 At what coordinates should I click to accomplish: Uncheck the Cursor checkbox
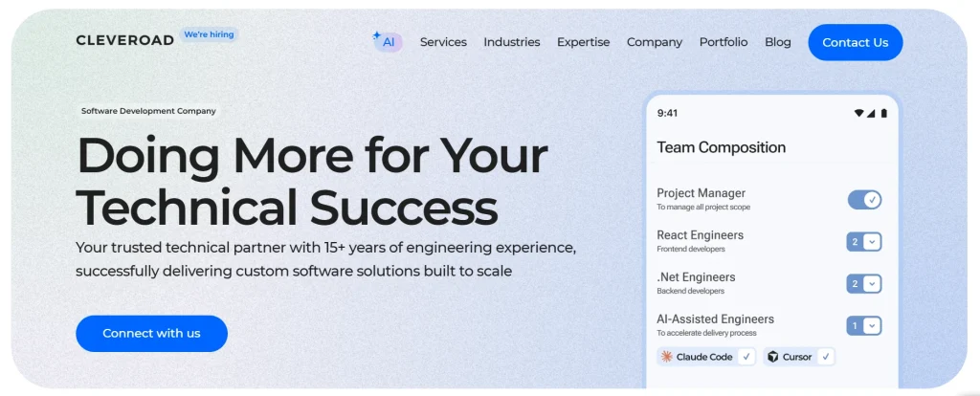tap(826, 357)
